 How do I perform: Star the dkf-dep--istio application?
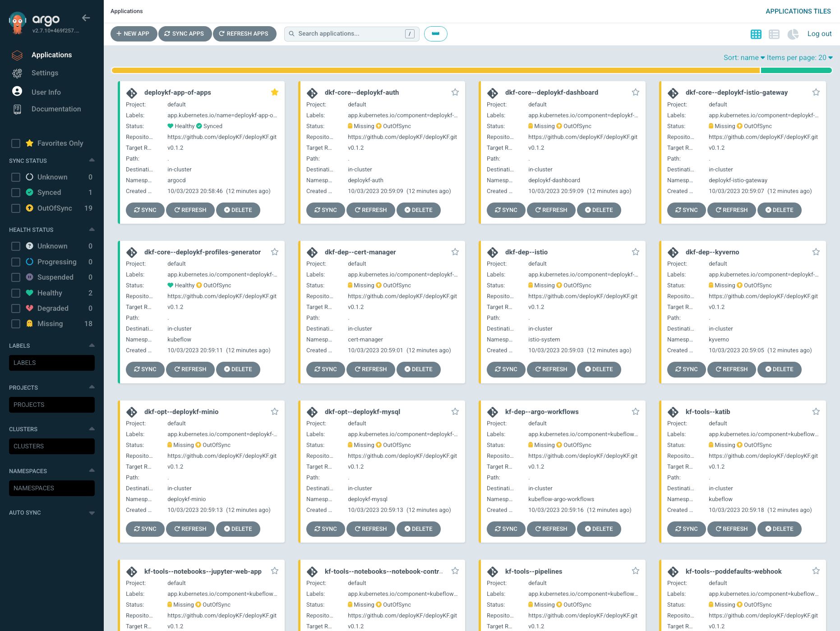(x=636, y=252)
